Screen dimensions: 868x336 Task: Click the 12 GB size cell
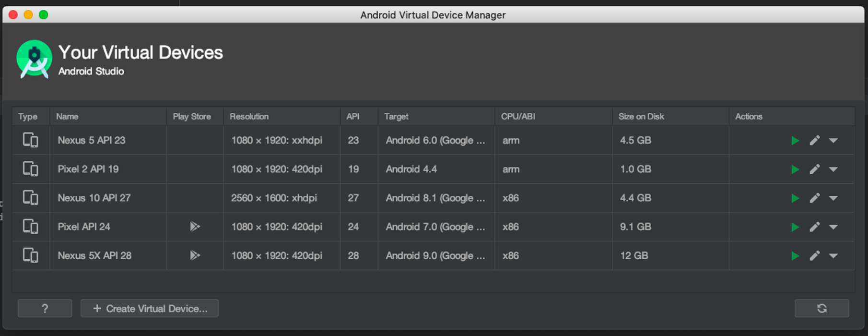click(671, 255)
